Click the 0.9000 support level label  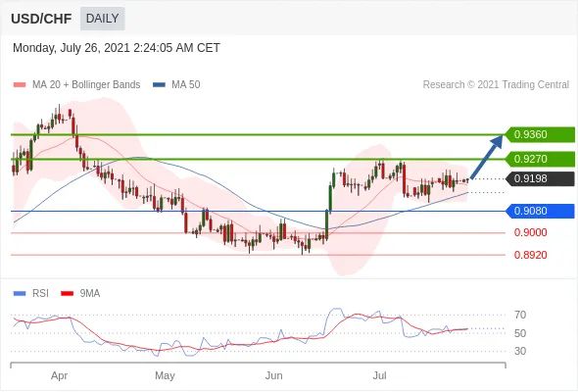530,232
